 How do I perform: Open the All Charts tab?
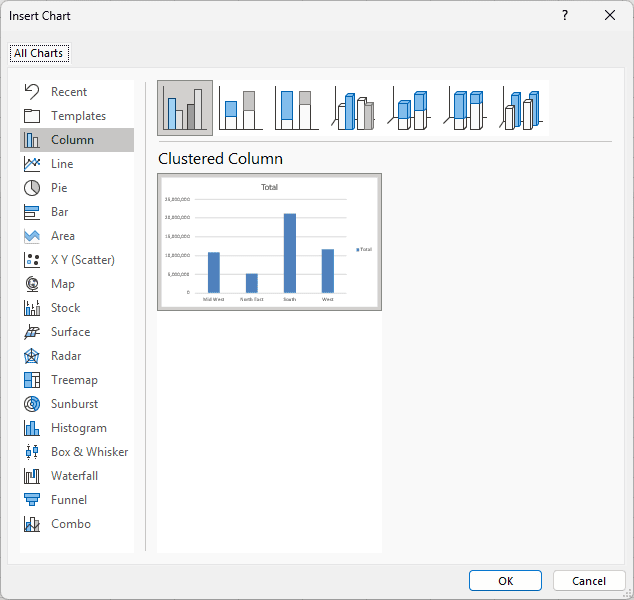pos(39,53)
